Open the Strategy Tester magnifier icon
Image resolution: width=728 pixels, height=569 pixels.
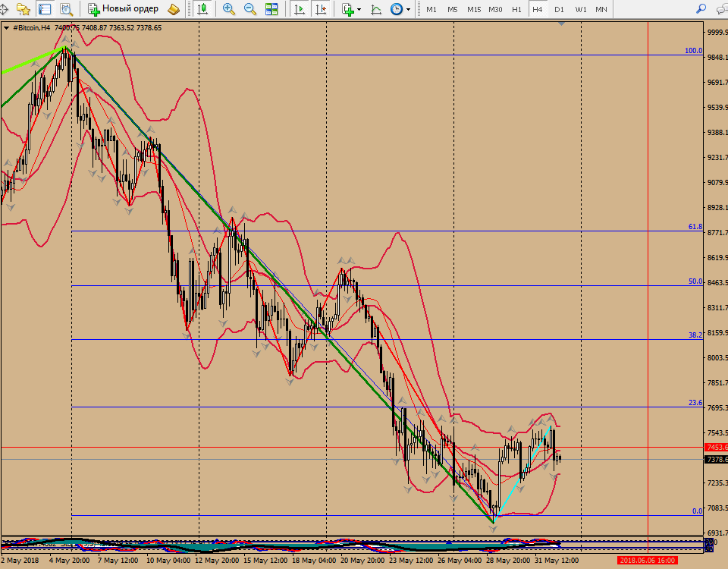coord(67,9)
